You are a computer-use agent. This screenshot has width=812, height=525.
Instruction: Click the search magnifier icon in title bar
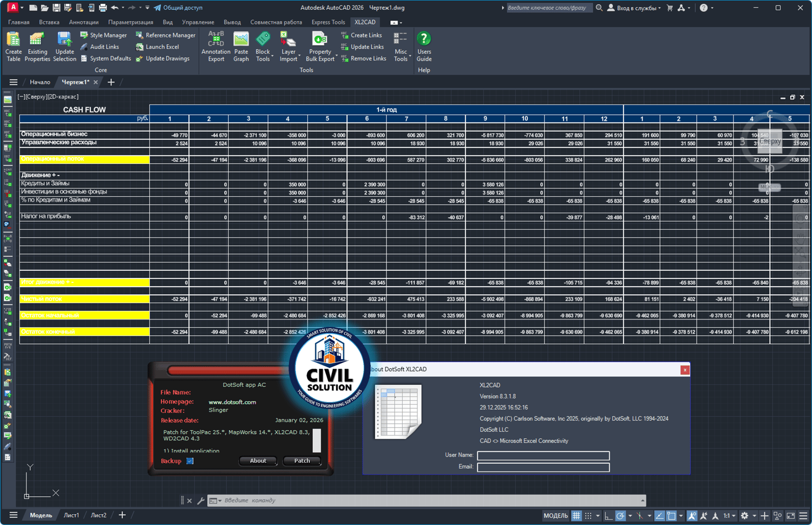tap(599, 8)
